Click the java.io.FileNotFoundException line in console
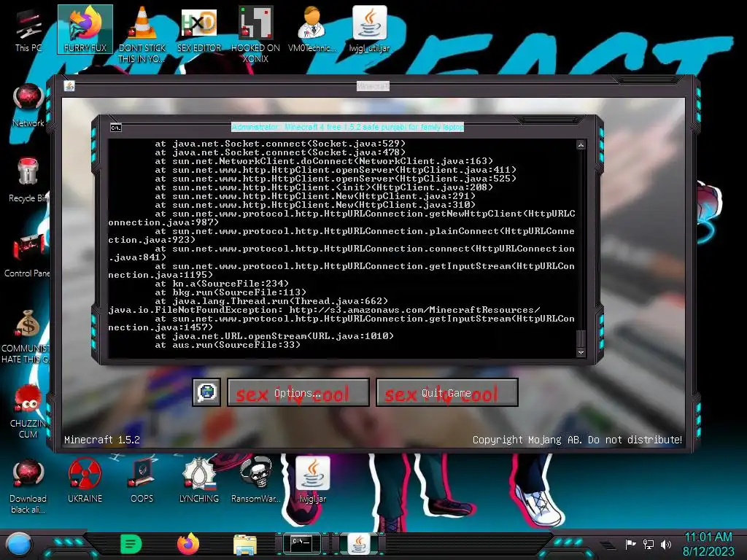Screen dimensions: 747x560 click(x=325, y=310)
